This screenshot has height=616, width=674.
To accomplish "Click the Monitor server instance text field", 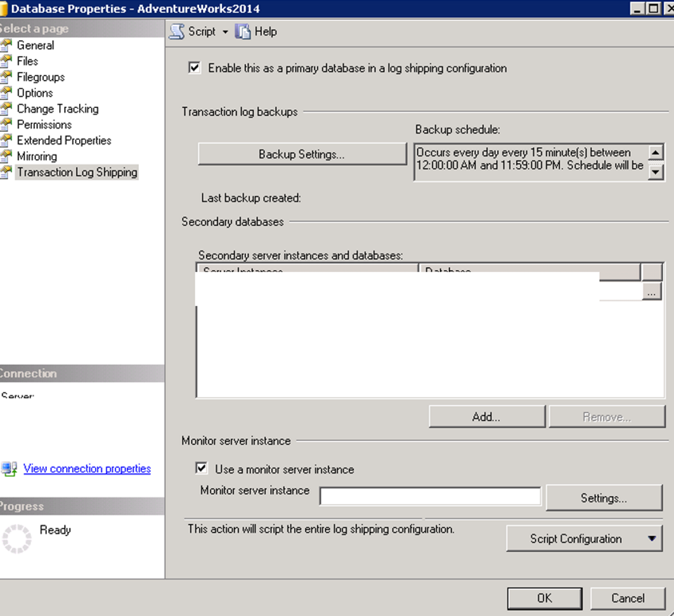I will tap(431, 496).
